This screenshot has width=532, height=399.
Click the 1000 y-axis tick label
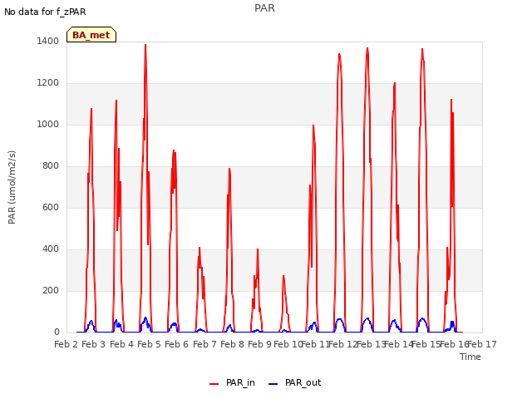tap(48, 124)
